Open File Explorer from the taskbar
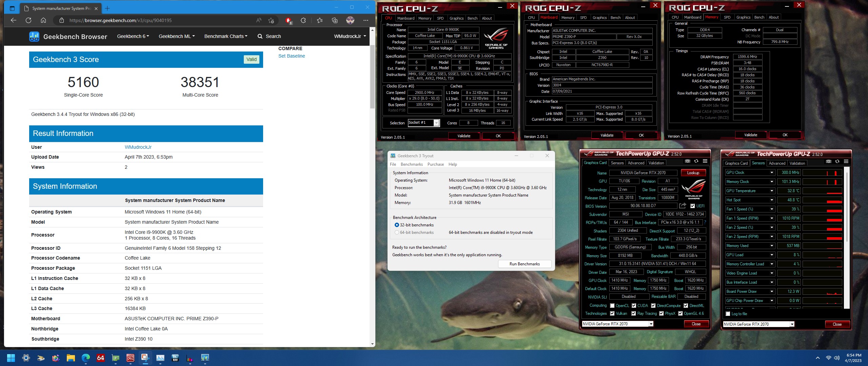 pos(71,358)
